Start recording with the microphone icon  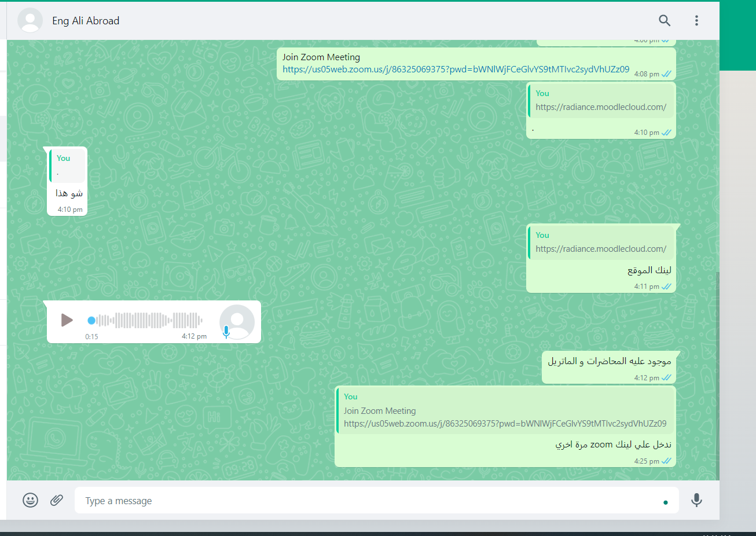point(696,500)
